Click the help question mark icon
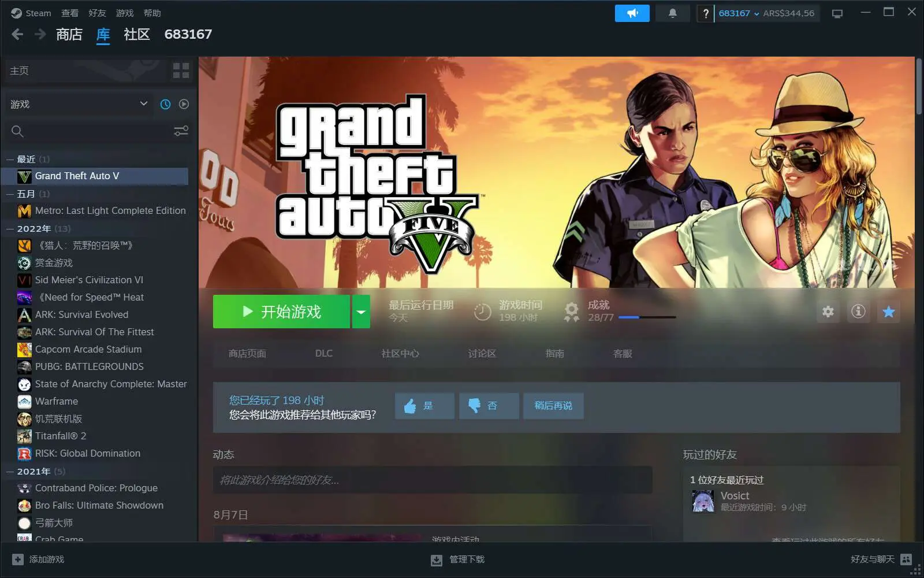The image size is (924, 578). 705,13
